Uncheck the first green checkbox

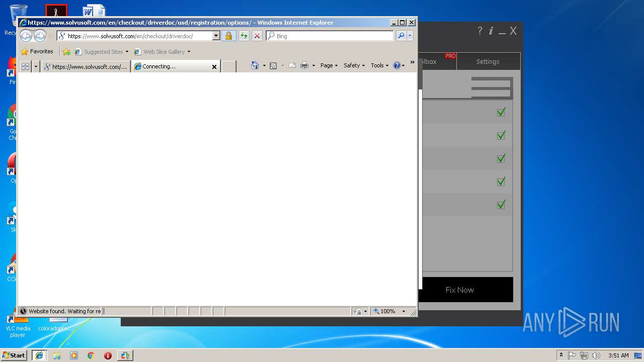(501, 112)
